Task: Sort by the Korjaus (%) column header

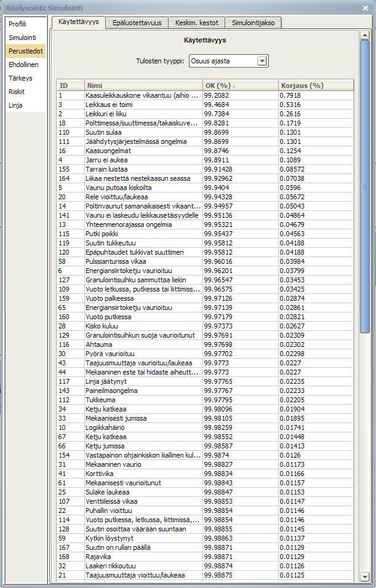Action: tap(316, 85)
